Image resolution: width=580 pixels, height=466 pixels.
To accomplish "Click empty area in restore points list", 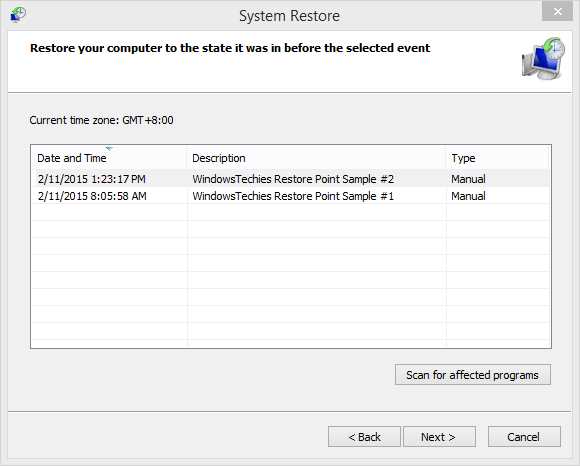I will 290,276.
